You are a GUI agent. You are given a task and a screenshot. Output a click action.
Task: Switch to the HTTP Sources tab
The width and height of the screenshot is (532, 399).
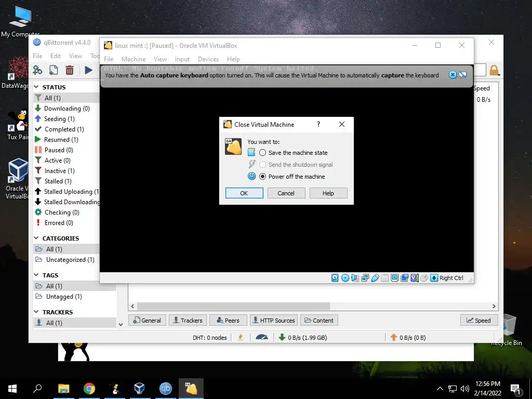273,320
